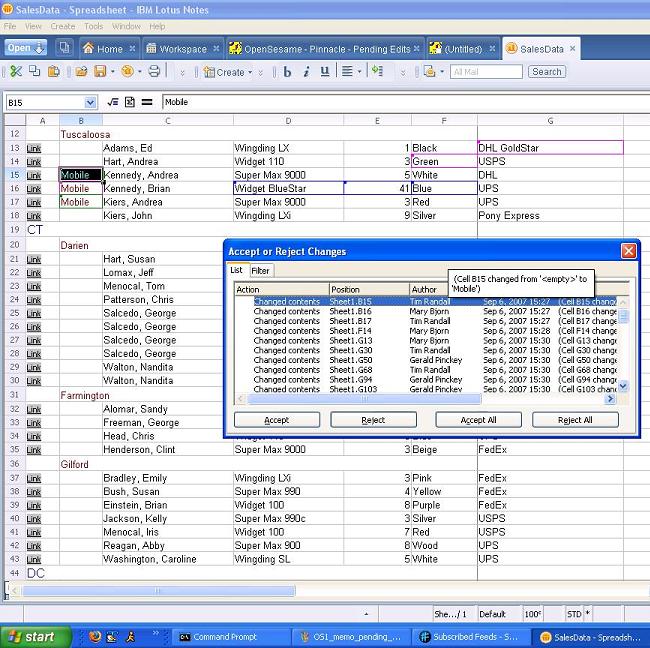Open the Create dropdown menu
Screen dimensions: 650x648
point(229,72)
